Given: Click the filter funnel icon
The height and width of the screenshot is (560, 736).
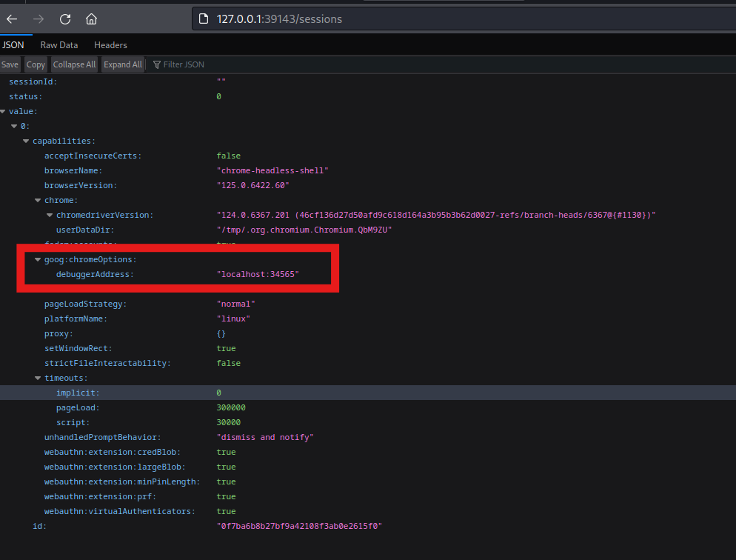Looking at the screenshot, I should coord(157,64).
